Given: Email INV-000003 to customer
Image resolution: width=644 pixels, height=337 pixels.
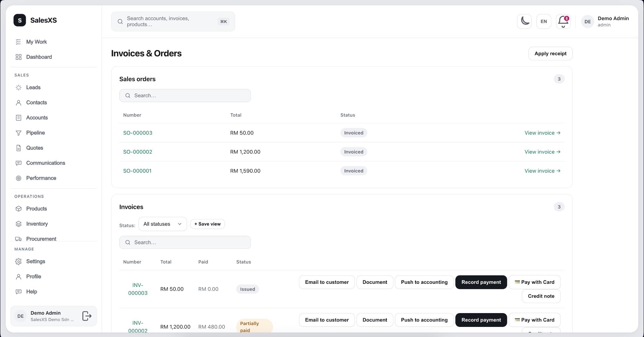Looking at the screenshot, I should (x=327, y=282).
